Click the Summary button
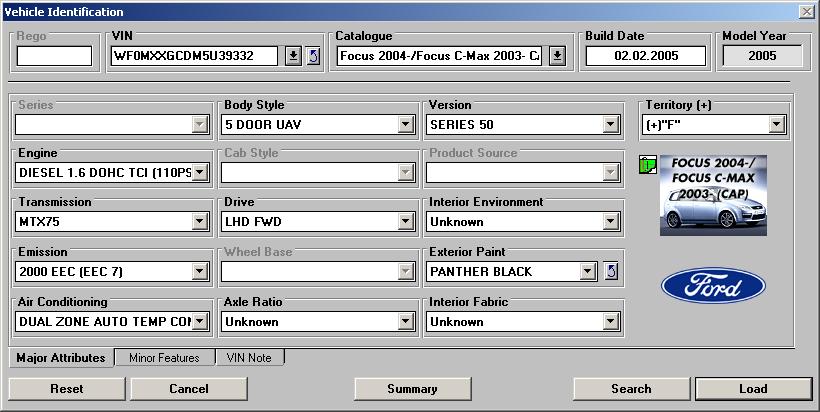 pyautogui.click(x=411, y=389)
